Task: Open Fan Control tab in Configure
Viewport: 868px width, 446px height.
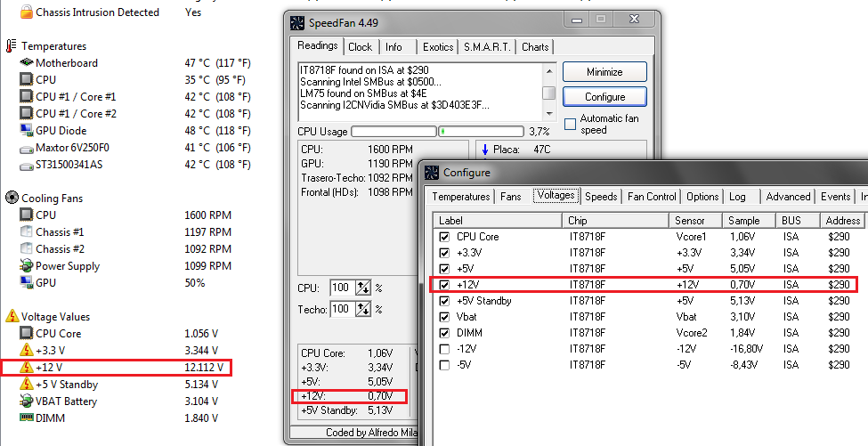Action: click(652, 197)
